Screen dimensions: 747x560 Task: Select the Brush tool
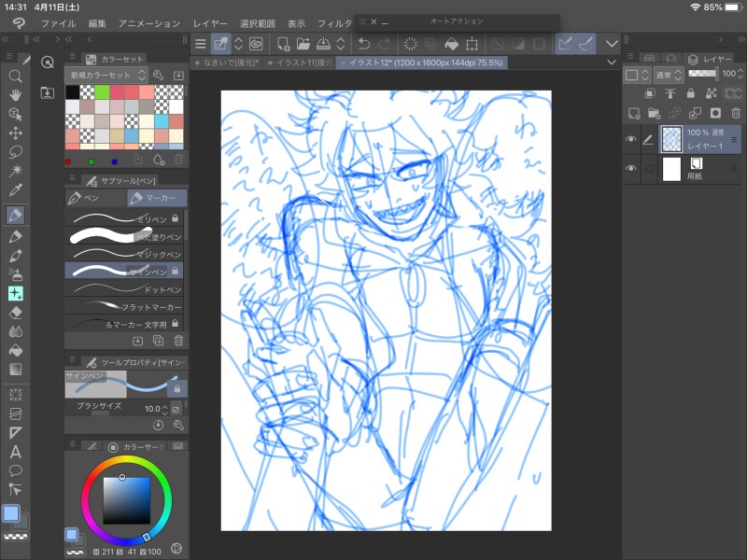pos(15,256)
